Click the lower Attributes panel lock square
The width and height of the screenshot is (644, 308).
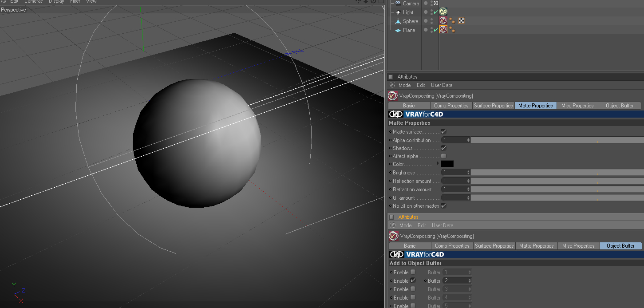[391, 217]
